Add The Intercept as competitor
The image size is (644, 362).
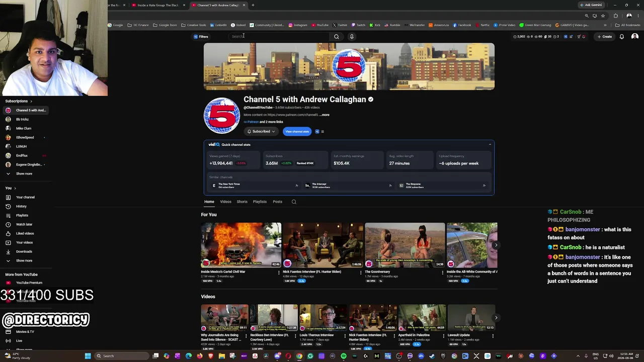(x=390, y=186)
